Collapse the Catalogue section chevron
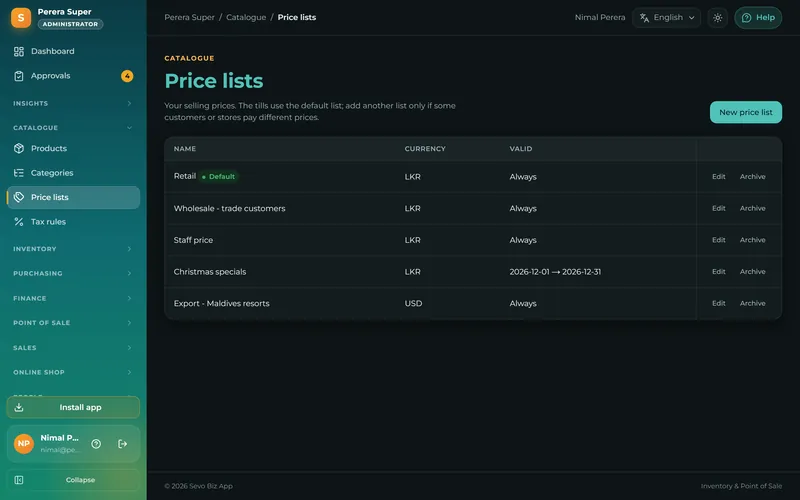This screenshot has width=800, height=500. coord(129,128)
